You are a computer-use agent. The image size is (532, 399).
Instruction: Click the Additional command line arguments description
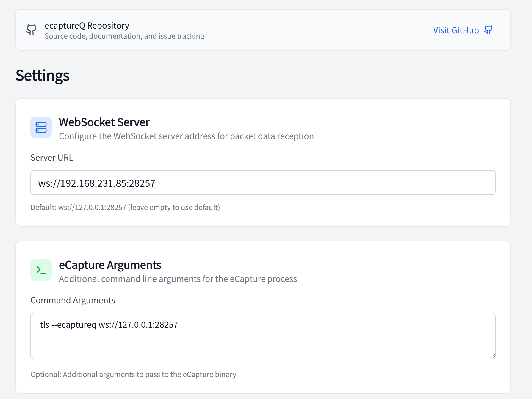tap(178, 279)
